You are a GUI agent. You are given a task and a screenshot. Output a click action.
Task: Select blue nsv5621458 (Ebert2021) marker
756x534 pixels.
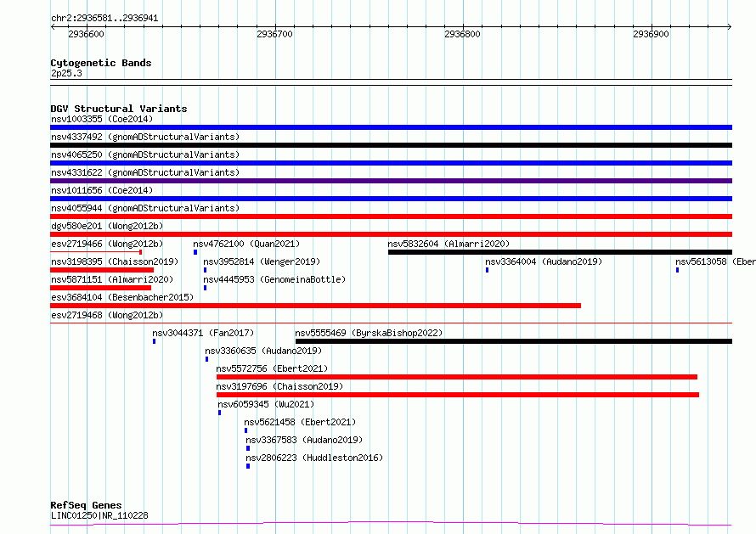pos(245,430)
